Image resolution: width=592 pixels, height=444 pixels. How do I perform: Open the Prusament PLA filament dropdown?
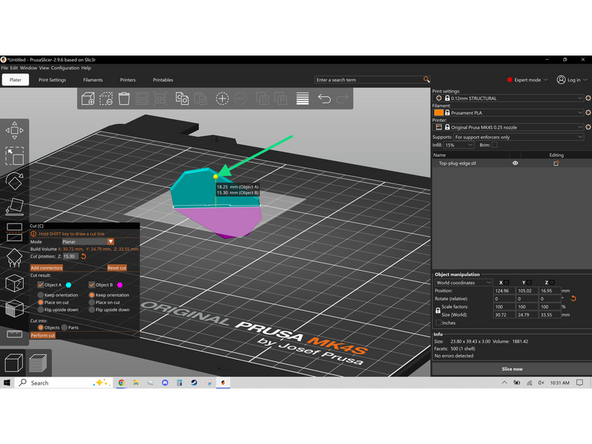point(513,113)
